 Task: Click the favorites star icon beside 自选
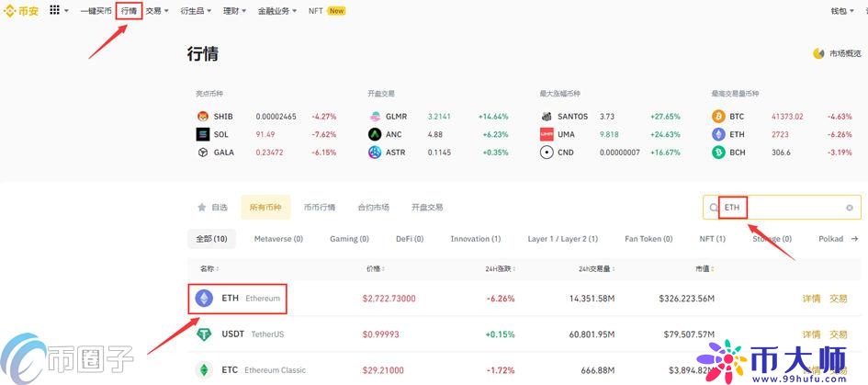point(202,207)
